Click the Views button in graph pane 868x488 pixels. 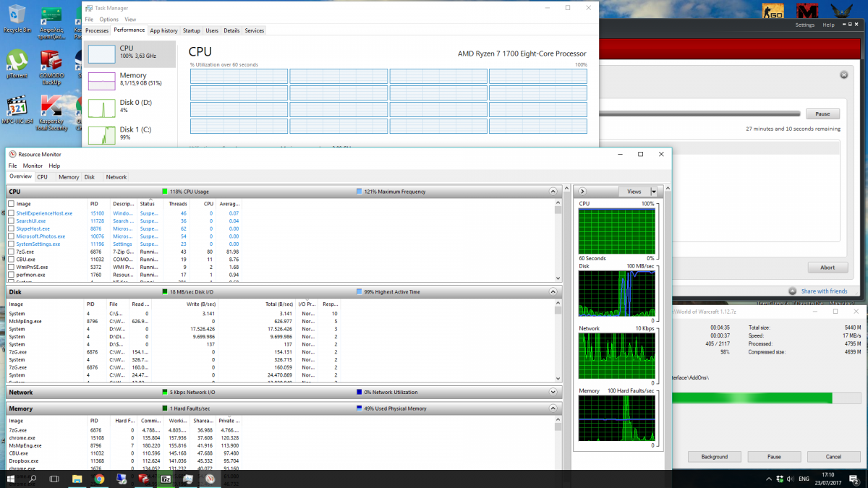(634, 192)
